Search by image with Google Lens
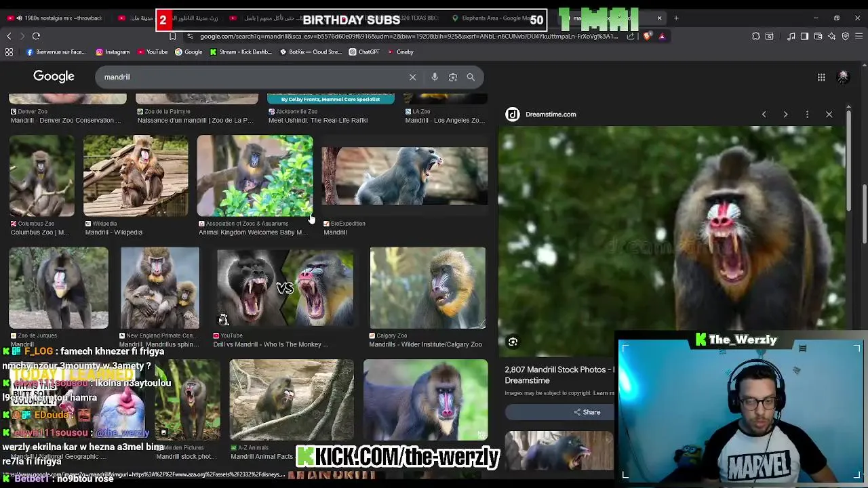Screen dimensions: 868x488 click(453, 77)
